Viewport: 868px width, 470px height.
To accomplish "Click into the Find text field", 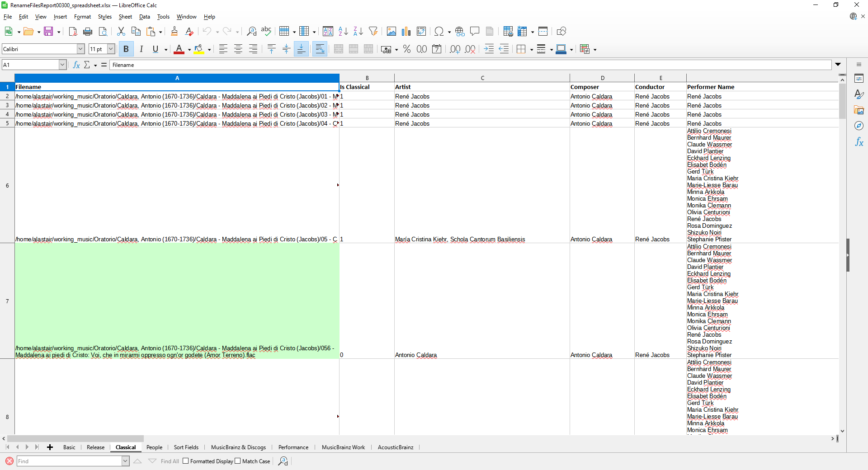I will [x=69, y=461].
